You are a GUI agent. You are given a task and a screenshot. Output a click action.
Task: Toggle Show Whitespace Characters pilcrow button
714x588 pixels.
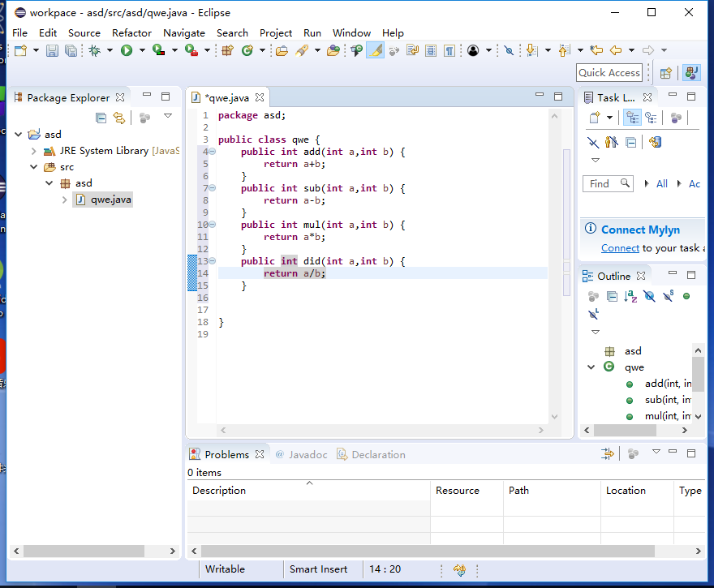449,50
